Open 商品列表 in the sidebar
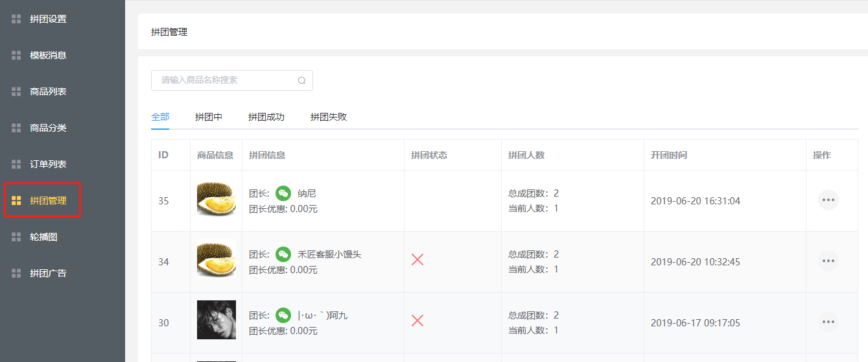This screenshot has height=362, width=868. coord(48,92)
